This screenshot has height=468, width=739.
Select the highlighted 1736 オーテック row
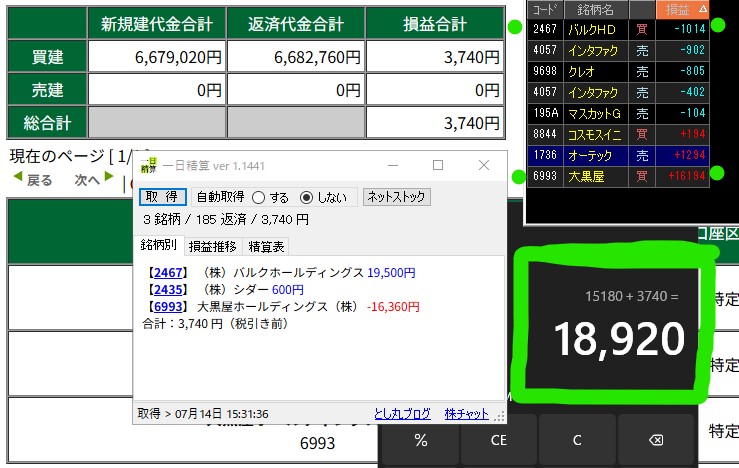click(618, 155)
